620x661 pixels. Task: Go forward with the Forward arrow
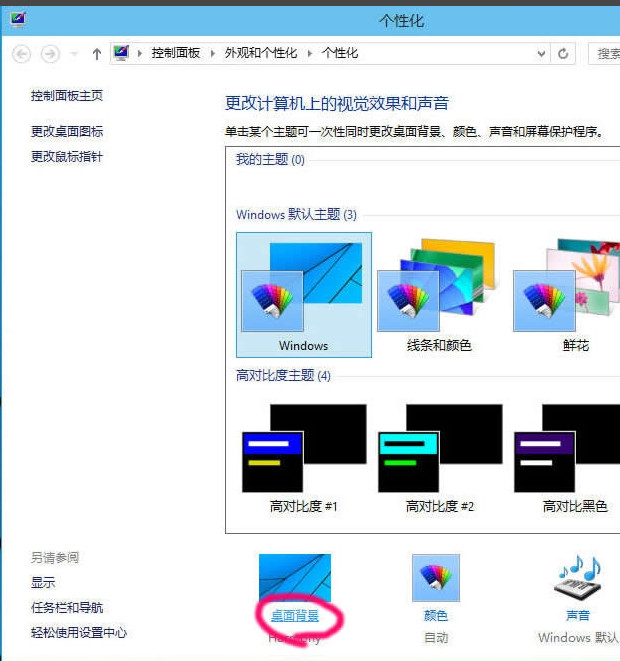(50, 54)
